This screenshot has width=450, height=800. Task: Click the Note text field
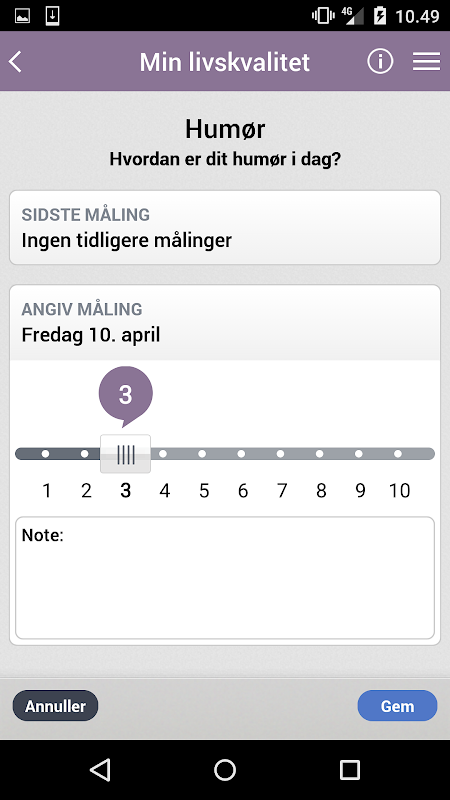tap(225, 578)
